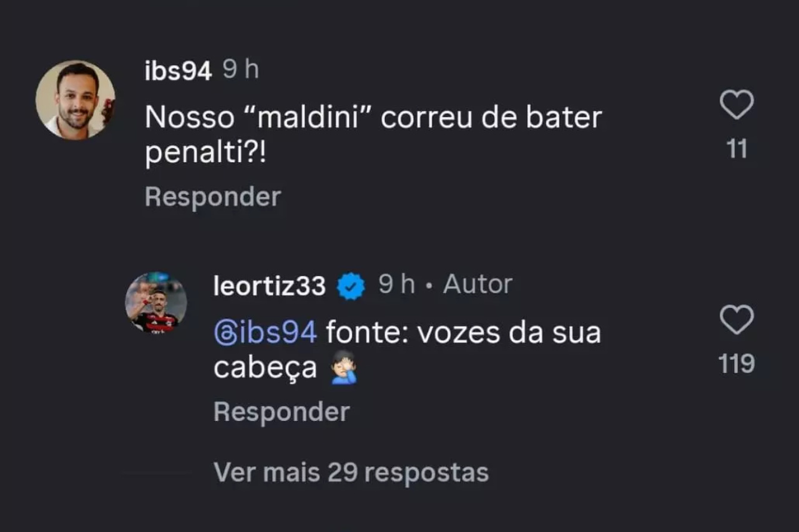Like leortiz33's reply with the heart icon
The width and height of the screenshot is (799, 532).
737,320
